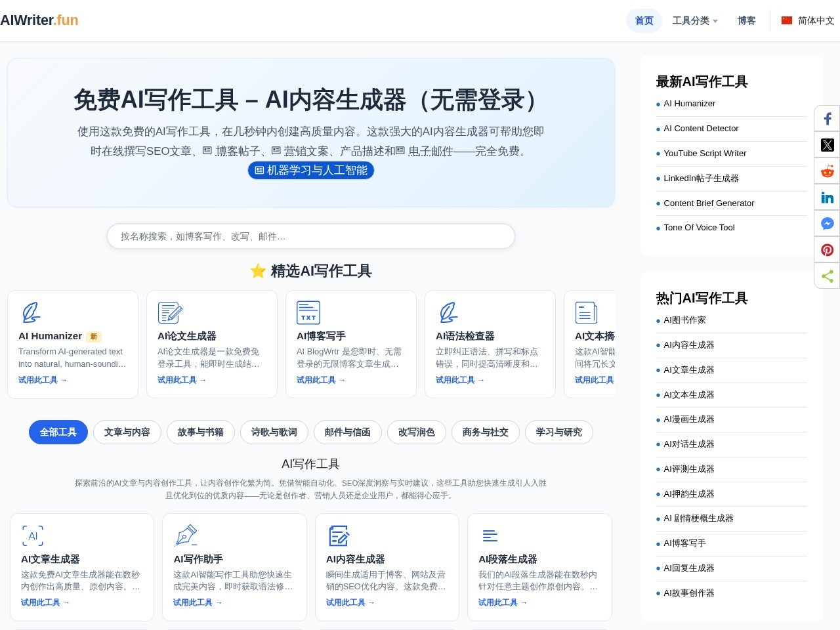Open AI 剧情梗概生成器 in popular tools
The image size is (840, 630).
click(x=698, y=518)
